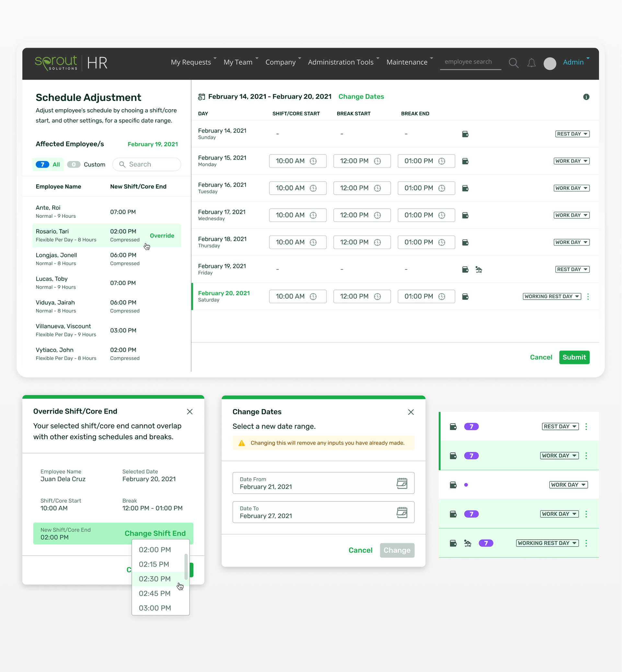Viewport: 622px width, 672px height.
Task: Click wallet icon in February 19 row
Action: 465,269
